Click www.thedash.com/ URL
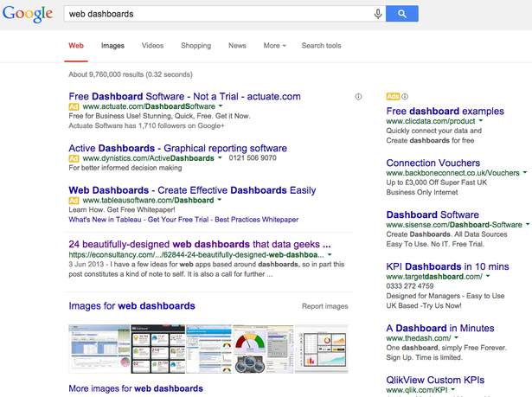 419,338
